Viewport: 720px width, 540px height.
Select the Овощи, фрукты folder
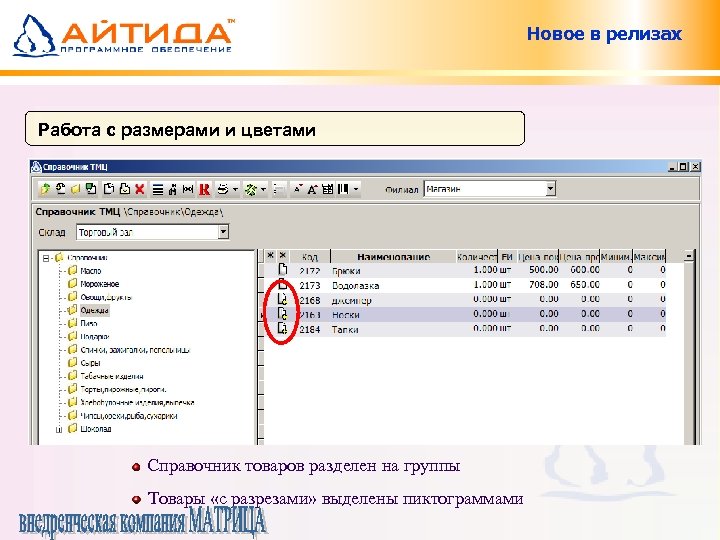106,297
